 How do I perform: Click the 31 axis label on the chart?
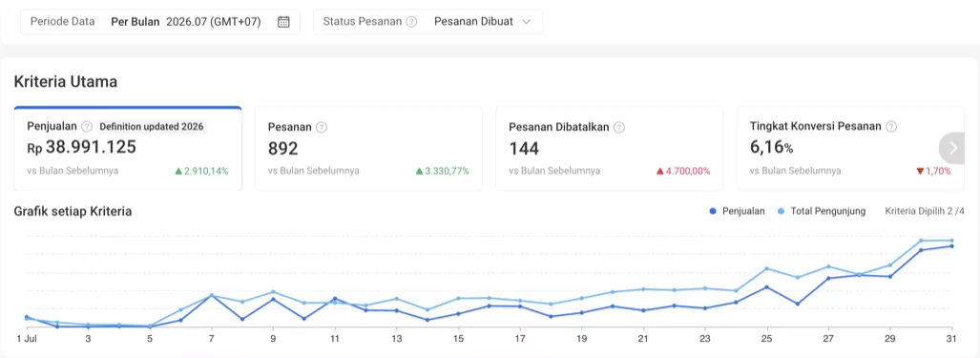[x=952, y=338]
